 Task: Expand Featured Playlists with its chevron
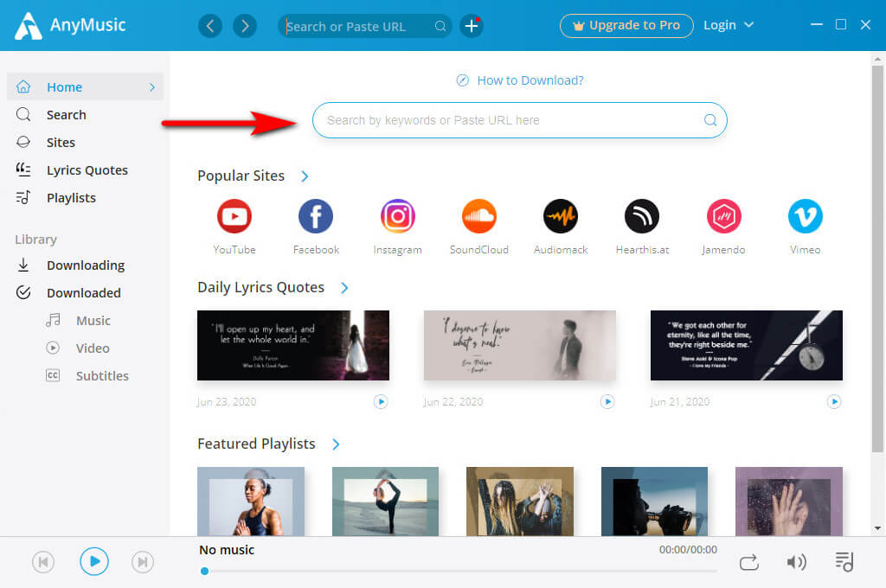coord(337,444)
